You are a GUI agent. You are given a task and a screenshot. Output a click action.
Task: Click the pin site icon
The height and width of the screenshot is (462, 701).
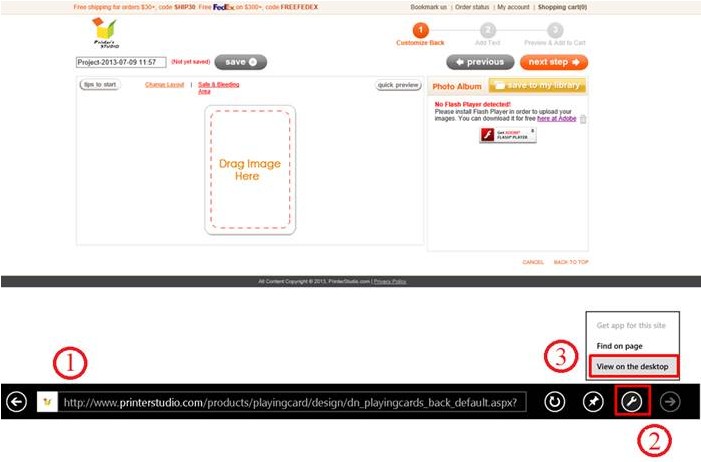pos(595,402)
